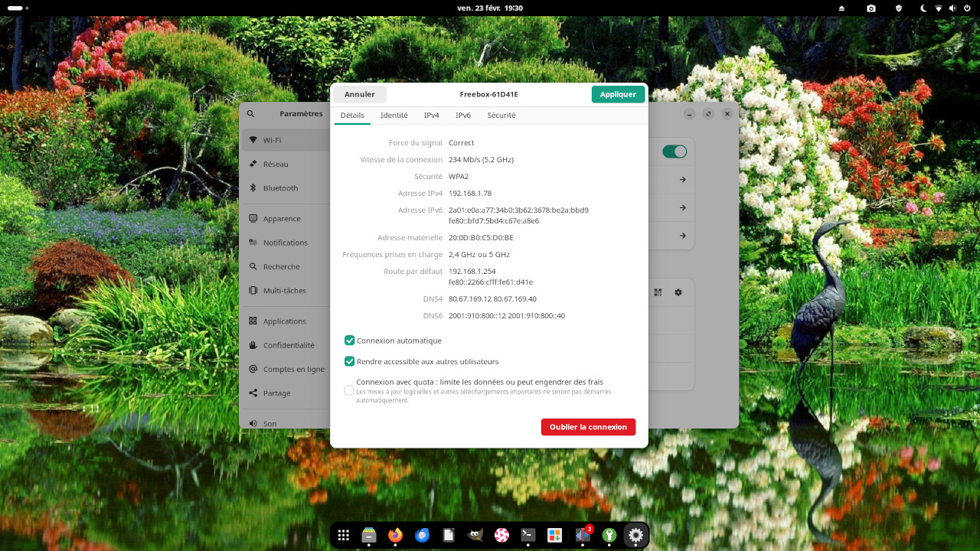980x551 pixels.
Task: Launch Thunderbird from the dock
Action: (423, 536)
